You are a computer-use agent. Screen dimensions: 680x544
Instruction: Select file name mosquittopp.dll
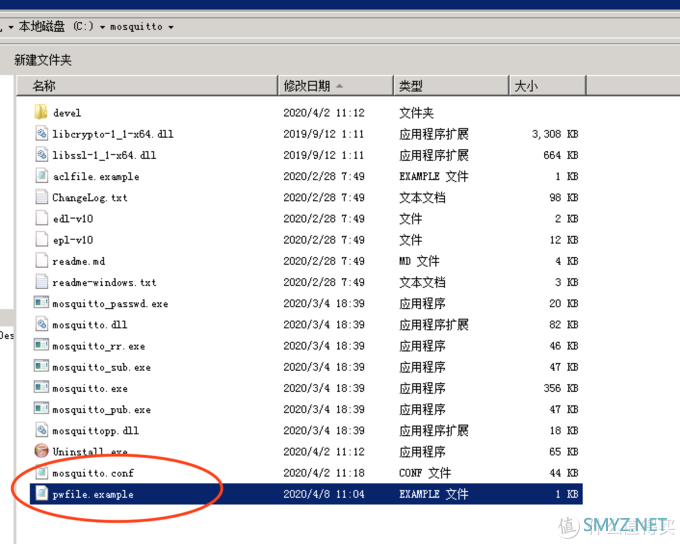tap(95, 431)
